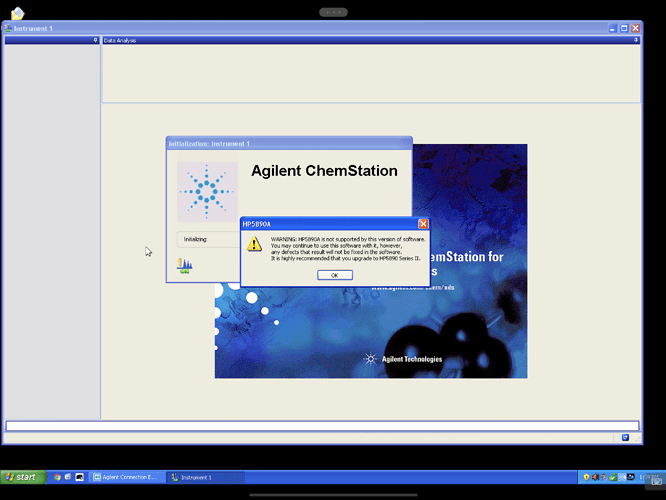666x500 pixels.
Task: Open the Windows Start menu
Action: (x=23, y=477)
